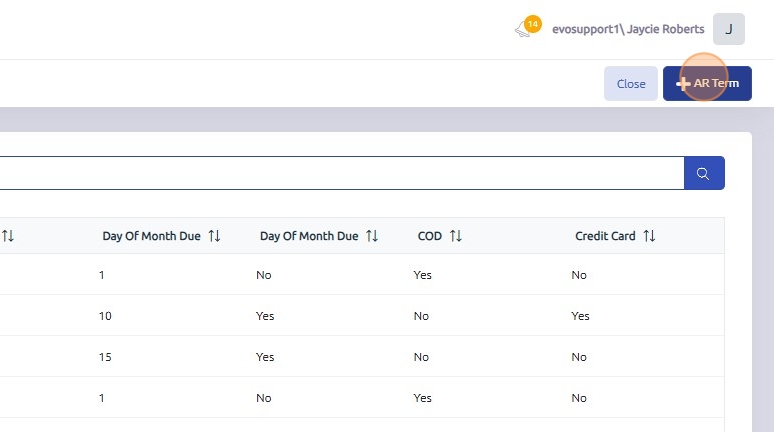Click the COD column header label
Screen dimensions: 774x432
429,236
